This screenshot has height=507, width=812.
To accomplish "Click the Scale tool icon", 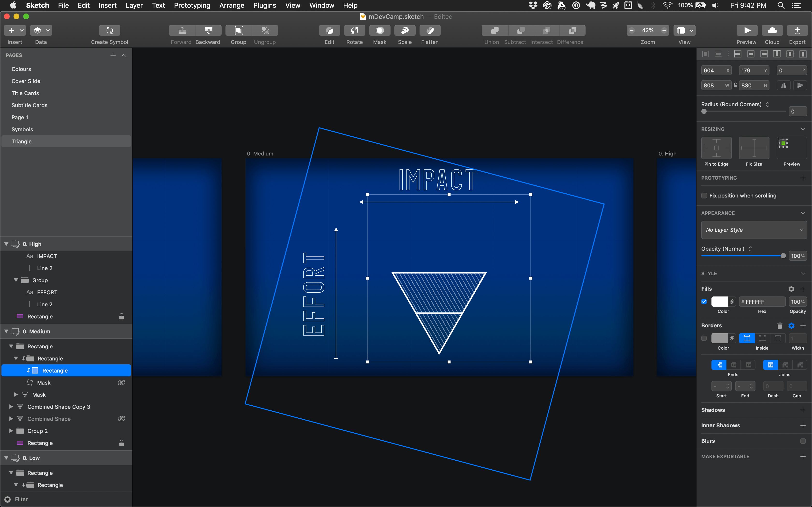I will (x=405, y=30).
